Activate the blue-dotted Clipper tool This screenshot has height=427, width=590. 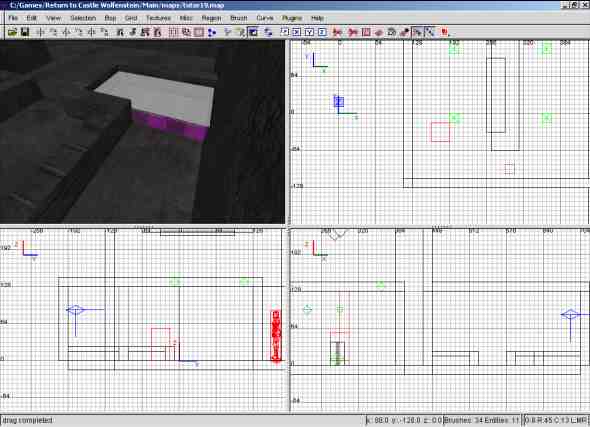click(x=212, y=32)
